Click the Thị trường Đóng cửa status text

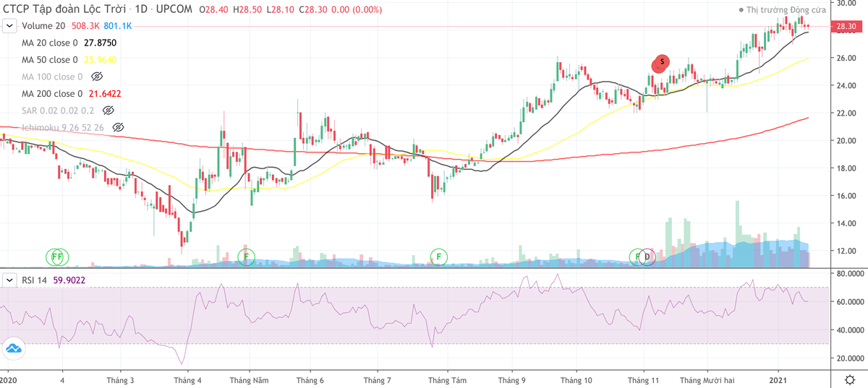tap(786, 10)
